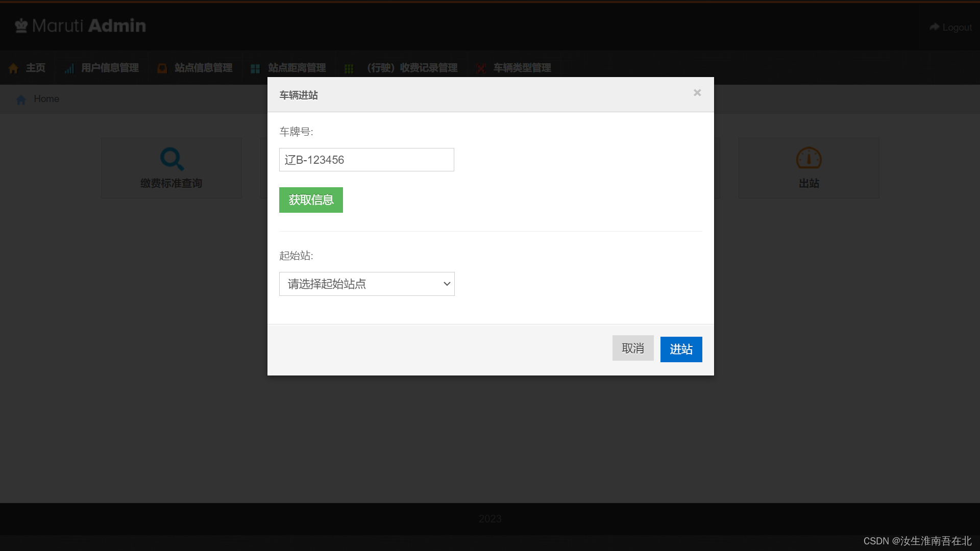Click the bar chart icon beside 用户信息管理
980x551 pixels.
[69, 68]
